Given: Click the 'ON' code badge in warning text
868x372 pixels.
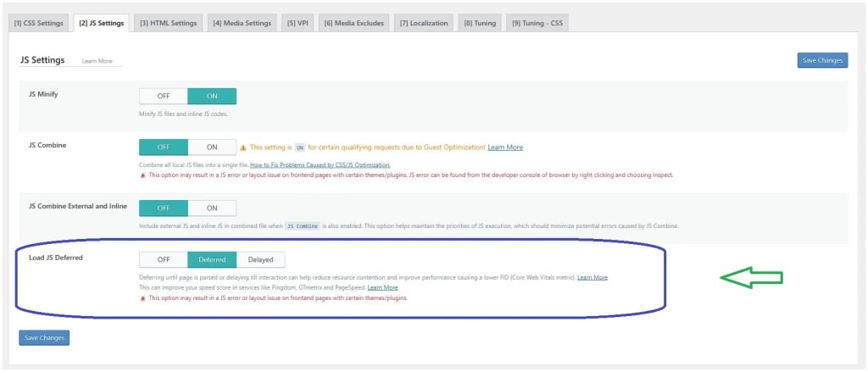Looking at the screenshot, I should 300,147.
